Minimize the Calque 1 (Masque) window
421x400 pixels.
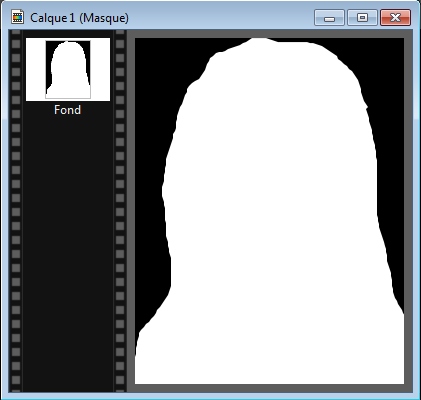coord(329,18)
